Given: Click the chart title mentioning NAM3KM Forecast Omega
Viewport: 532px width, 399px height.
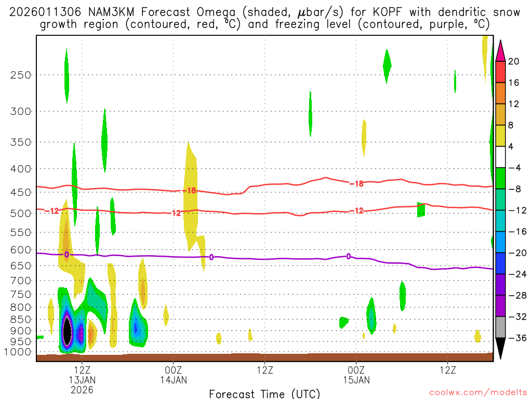Looking at the screenshot, I should (264, 12).
